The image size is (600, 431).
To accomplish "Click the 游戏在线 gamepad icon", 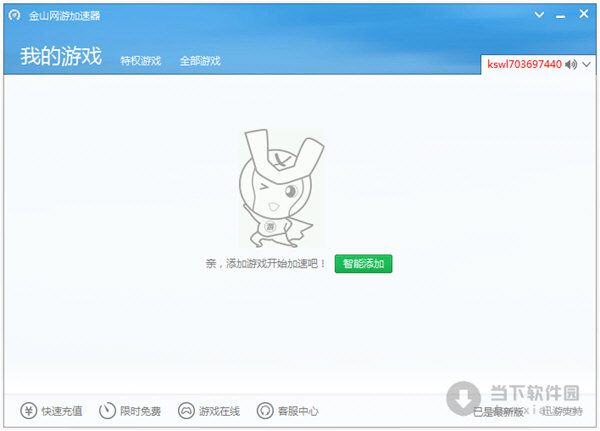I will pyautogui.click(x=186, y=411).
